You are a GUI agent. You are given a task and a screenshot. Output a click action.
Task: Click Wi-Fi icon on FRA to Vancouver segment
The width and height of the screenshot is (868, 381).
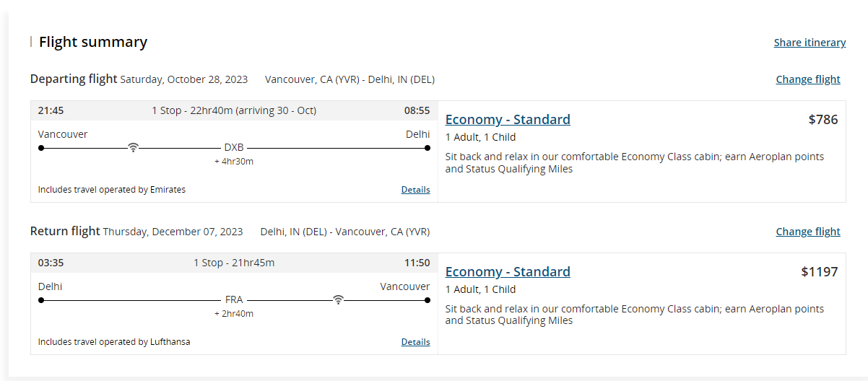(338, 299)
